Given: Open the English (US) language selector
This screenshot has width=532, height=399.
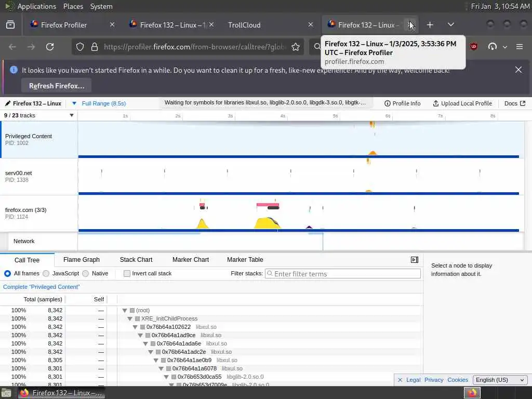Looking at the screenshot, I should click(500, 380).
